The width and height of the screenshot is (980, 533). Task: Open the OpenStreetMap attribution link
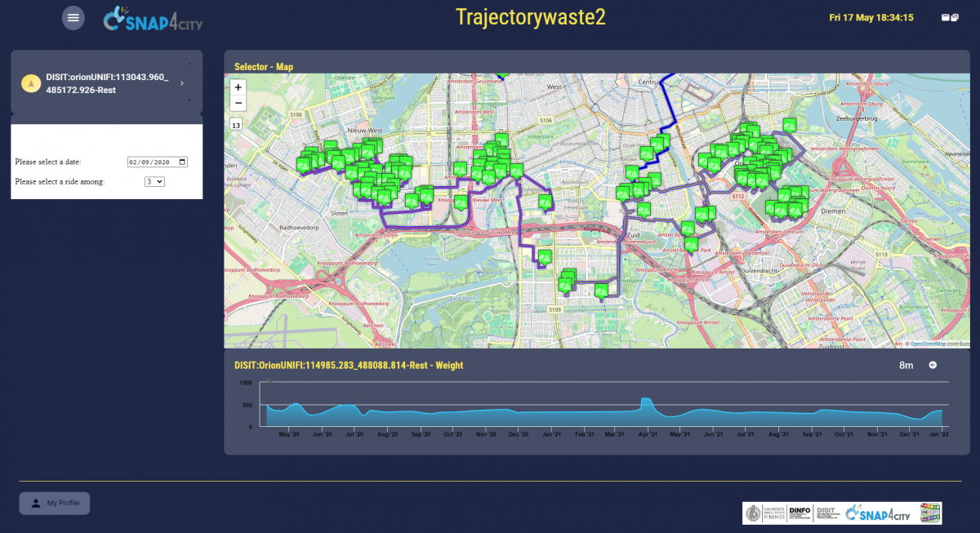(x=928, y=344)
